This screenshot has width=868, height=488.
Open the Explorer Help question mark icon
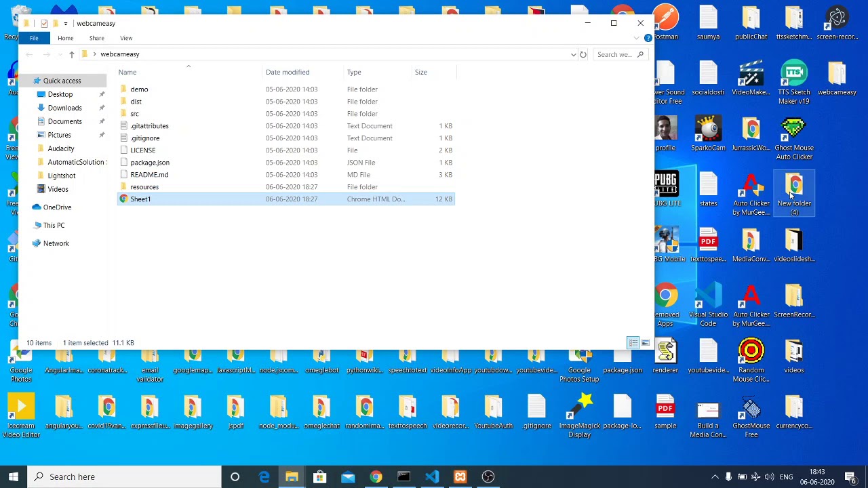tap(648, 38)
